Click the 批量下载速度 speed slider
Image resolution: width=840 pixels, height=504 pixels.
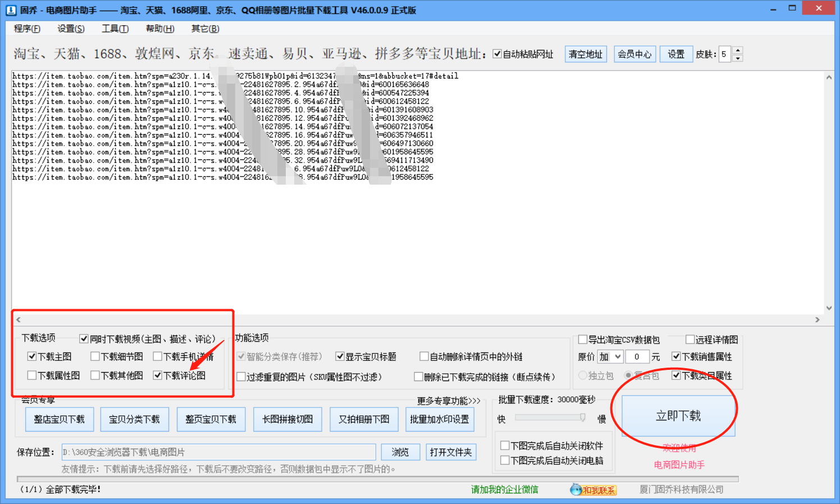(x=550, y=418)
